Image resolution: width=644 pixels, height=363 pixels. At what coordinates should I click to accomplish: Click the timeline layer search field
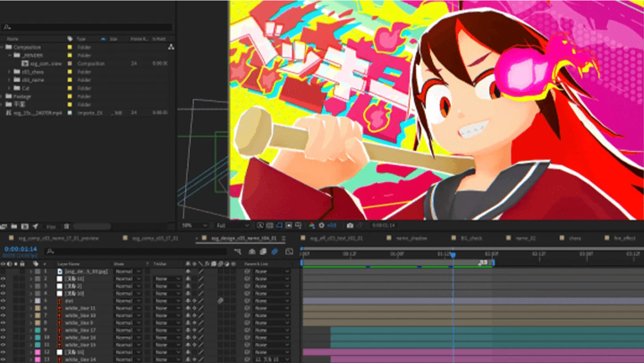[x=136, y=252]
